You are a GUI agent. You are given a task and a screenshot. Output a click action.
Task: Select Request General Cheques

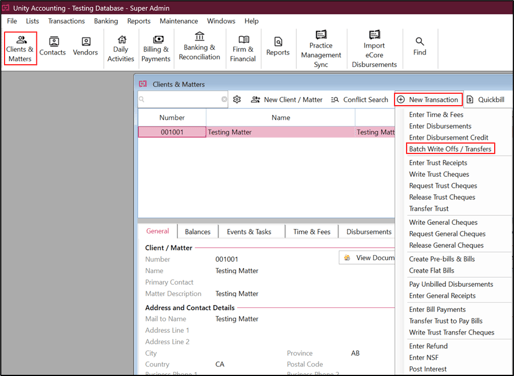(x=447, y=234)
